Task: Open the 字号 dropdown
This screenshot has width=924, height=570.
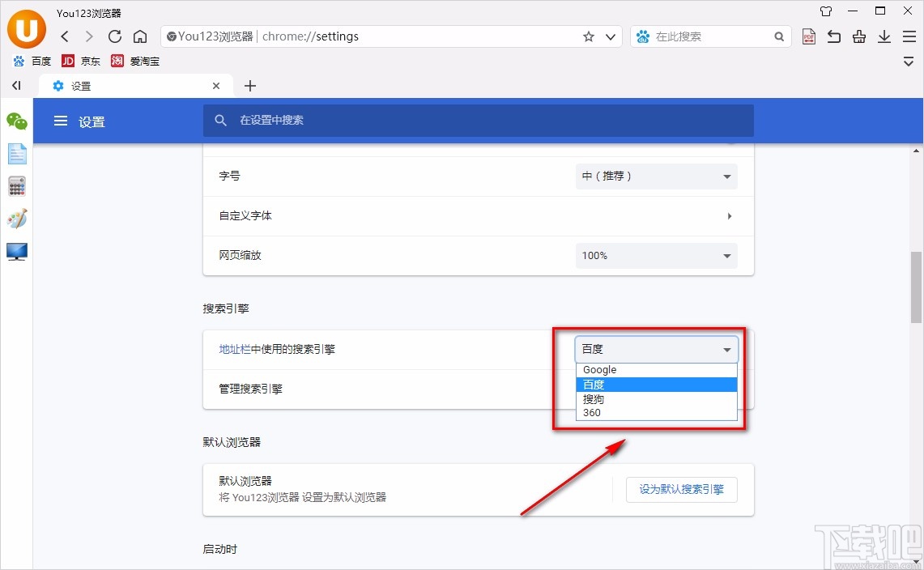Action: pos(657,177)
